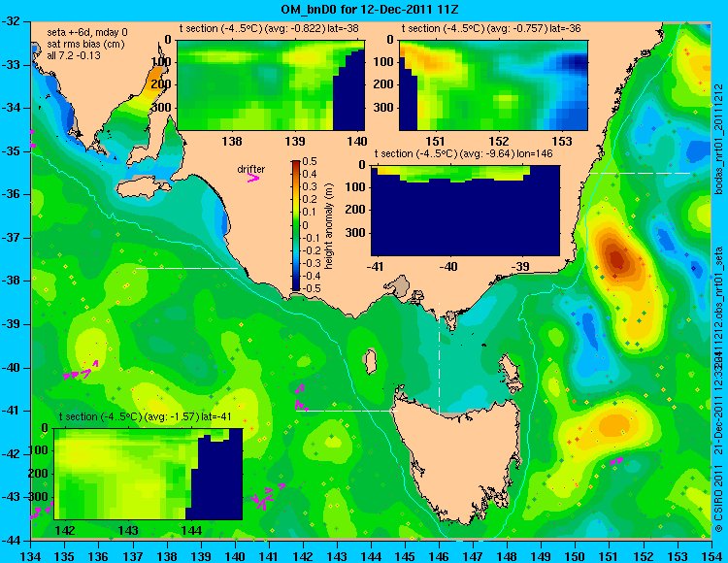Click the orange eddy off eastern Tasmania
The width and height of the screenshot is (728, 563).
613,425
